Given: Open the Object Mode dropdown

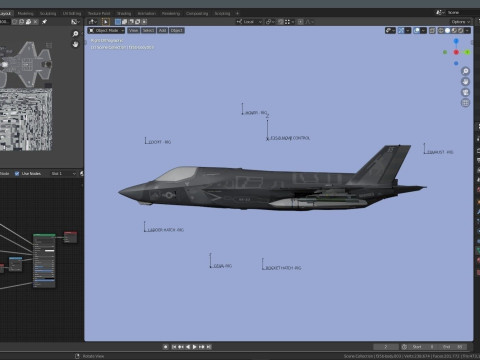Looking at the screenshot, I should pos(106,30).
